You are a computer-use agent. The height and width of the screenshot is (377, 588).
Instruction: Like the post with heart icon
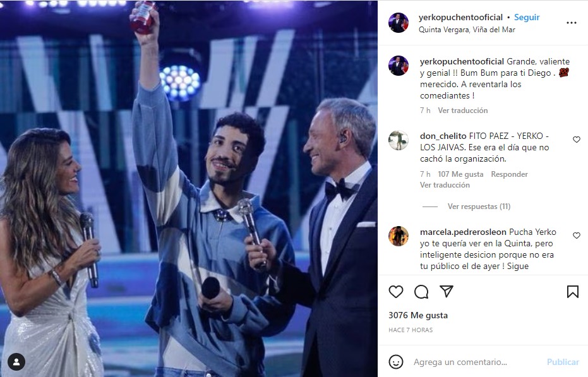coord(395,292)
